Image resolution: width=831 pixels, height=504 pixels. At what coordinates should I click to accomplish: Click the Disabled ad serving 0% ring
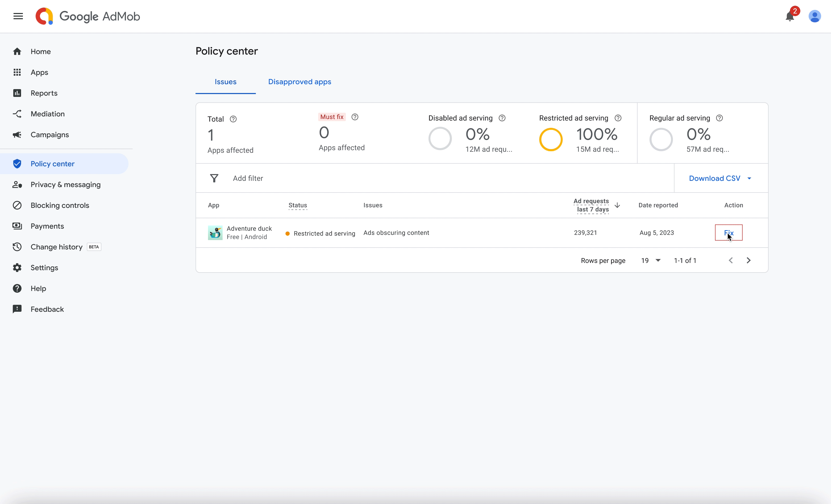pos(440,138)
